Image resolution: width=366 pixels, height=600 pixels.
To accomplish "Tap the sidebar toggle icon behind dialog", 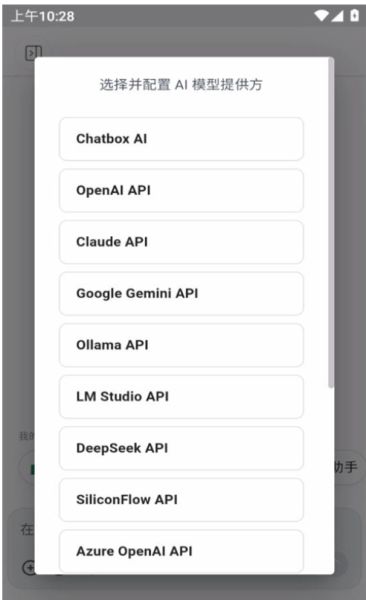I will pos(33,53).
